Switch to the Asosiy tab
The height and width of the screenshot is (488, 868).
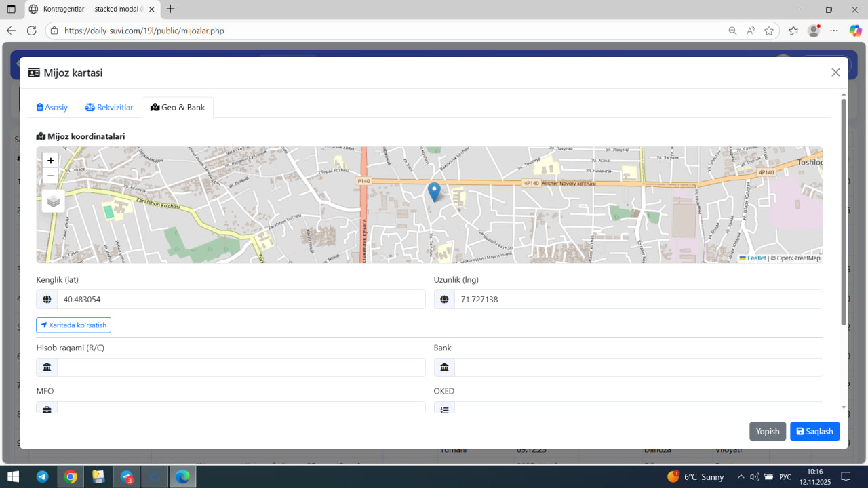(x=52, y=108)
